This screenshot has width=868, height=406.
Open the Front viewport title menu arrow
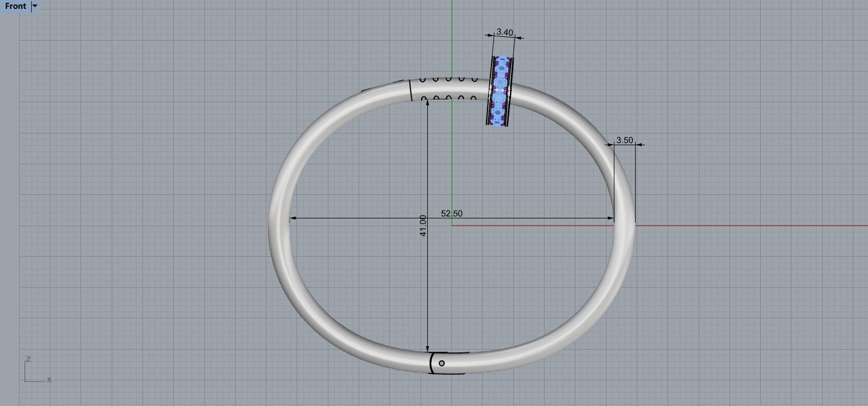tap(35, 6)
